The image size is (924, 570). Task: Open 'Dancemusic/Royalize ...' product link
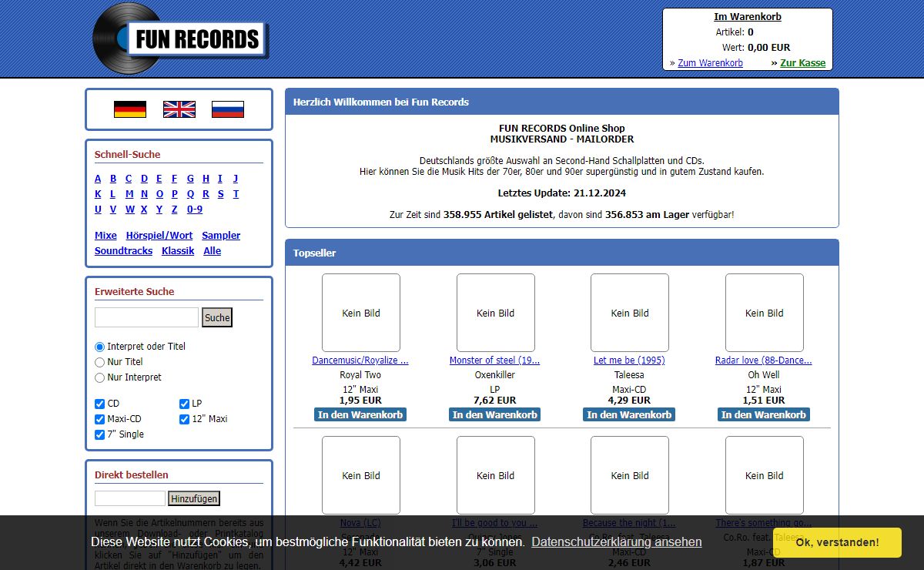[360, 360]
